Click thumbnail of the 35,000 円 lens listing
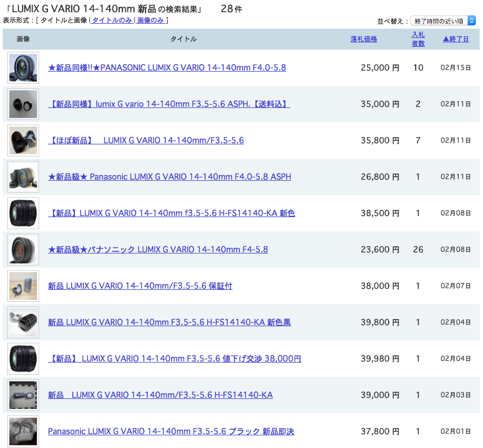This screenshot has height=448, width=483. coord(23,104)
